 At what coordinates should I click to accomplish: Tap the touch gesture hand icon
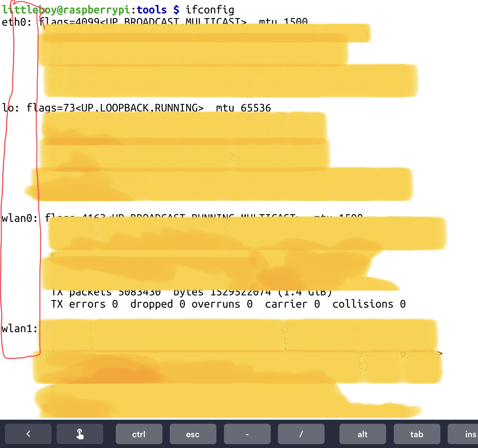pos(80,434)
